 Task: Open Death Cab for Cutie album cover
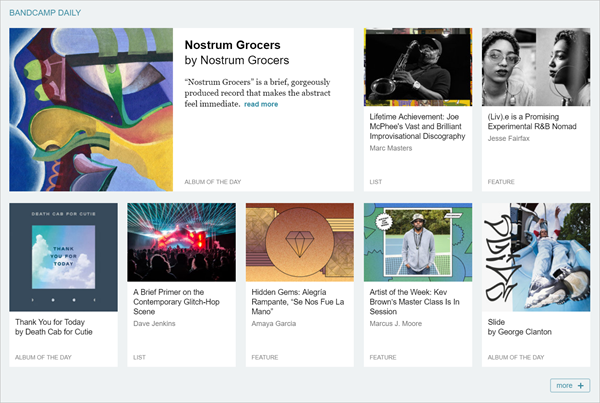(x=64, y=257)
